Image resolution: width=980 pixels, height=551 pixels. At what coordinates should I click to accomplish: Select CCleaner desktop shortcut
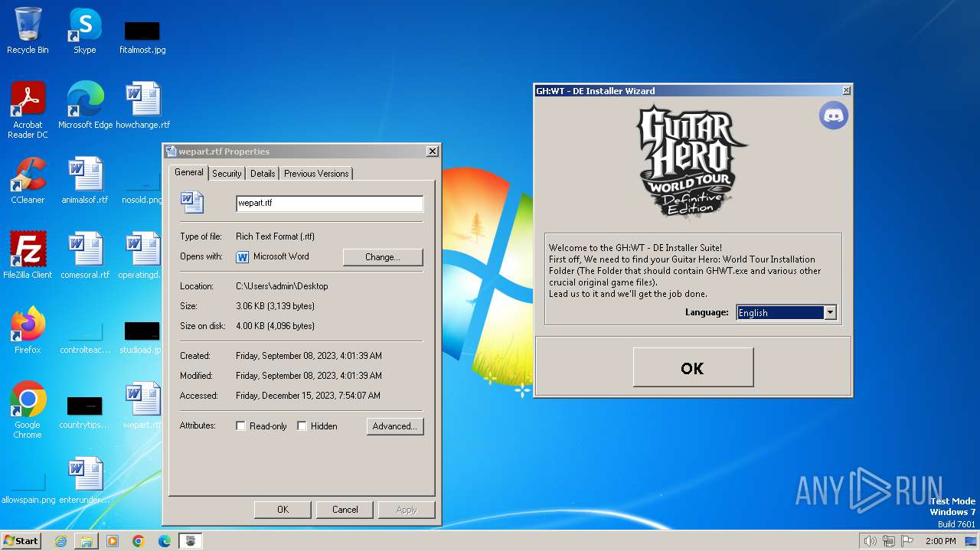(x=28, y=180)
